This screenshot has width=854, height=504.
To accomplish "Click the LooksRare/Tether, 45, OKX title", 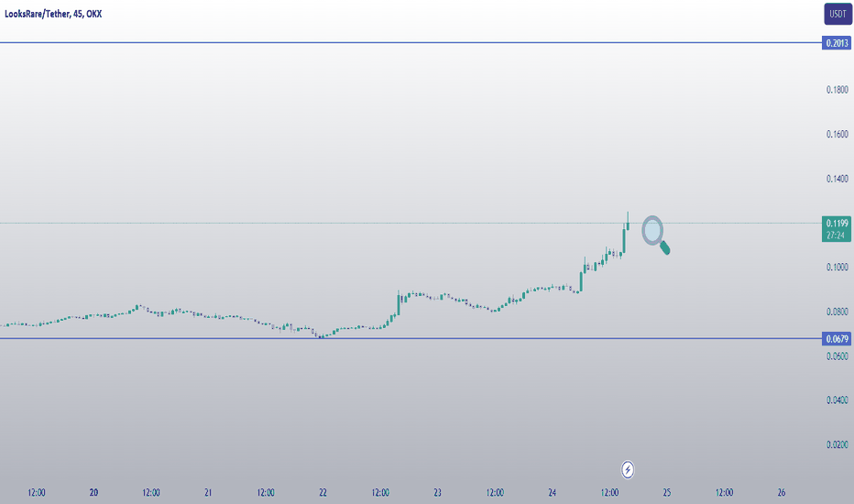I will click(53, 14).
